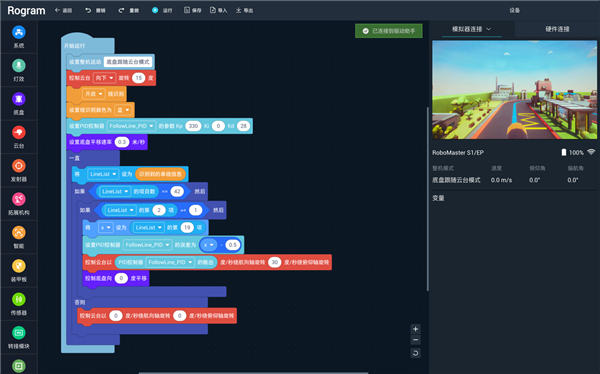The image size is (600, 374).
Task: Open the x dropdown in the x − 0.5 expression
Action: (208, 245)
